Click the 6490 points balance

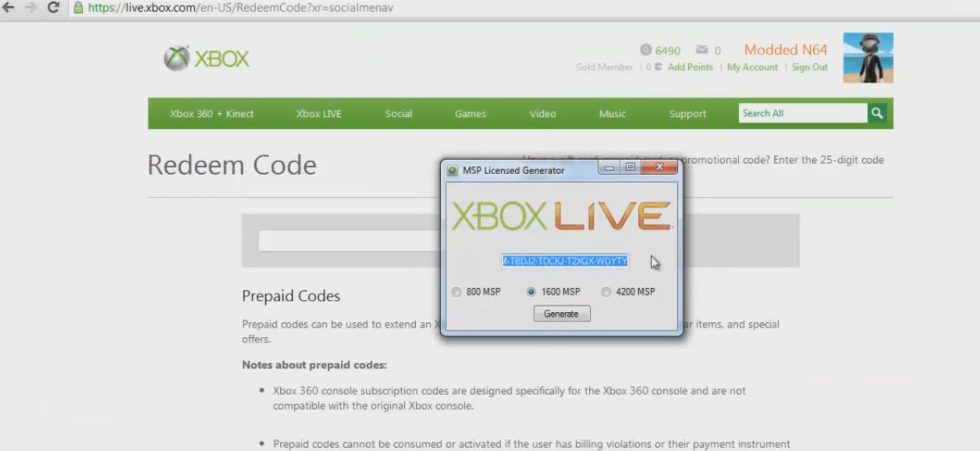668,51
